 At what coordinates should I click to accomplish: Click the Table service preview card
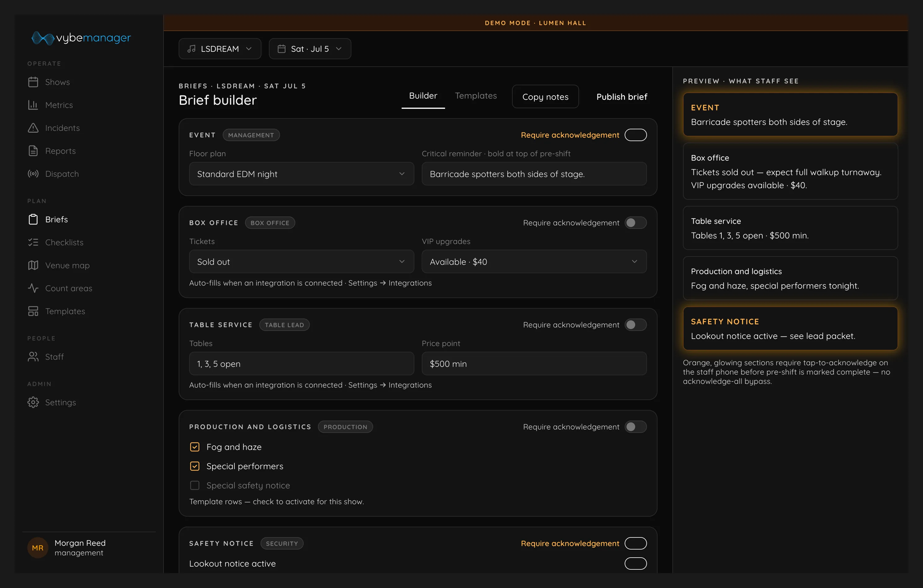tap(790, 228)
